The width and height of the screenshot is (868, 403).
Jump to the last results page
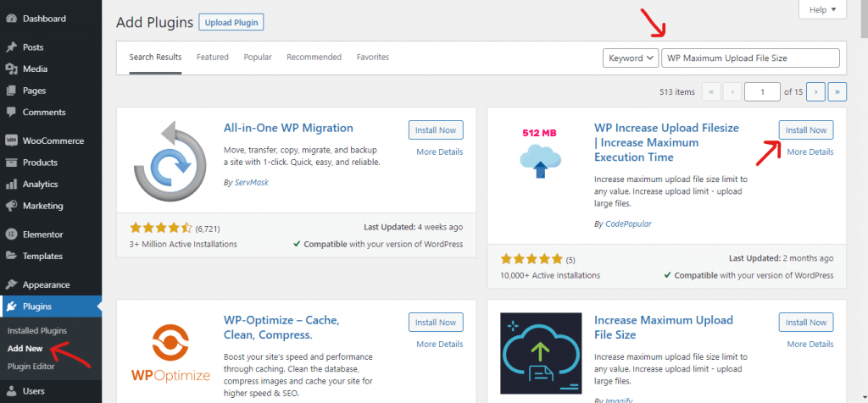click(837, 91)
